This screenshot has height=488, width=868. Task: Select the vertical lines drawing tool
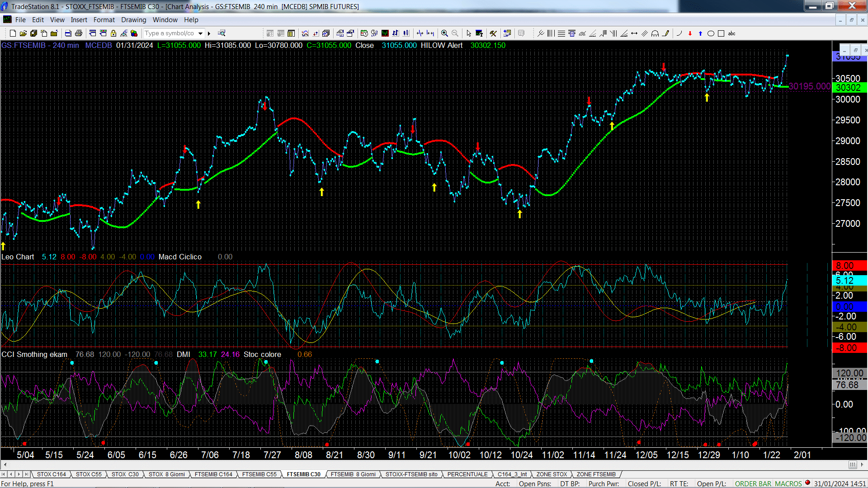(x=551, y=33)
